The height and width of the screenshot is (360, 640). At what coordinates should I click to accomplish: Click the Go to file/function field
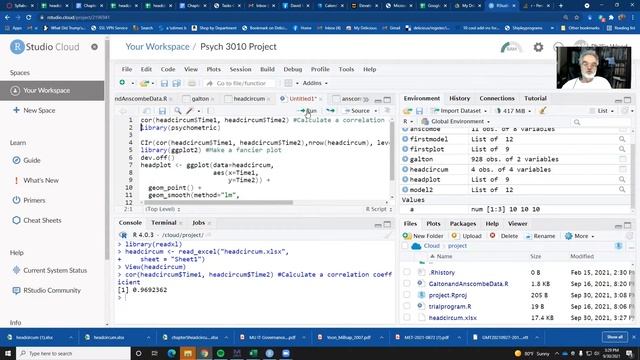(x=239, y=83)
